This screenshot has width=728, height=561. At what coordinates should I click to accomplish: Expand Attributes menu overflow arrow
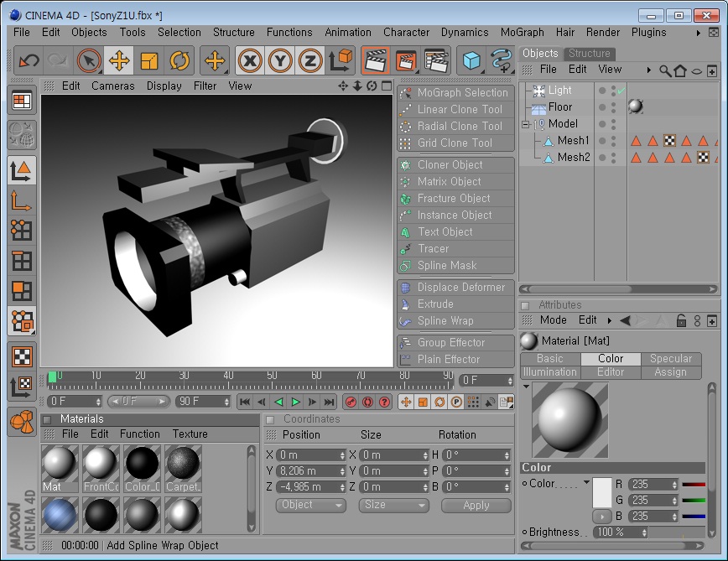(x=609, y=320)
